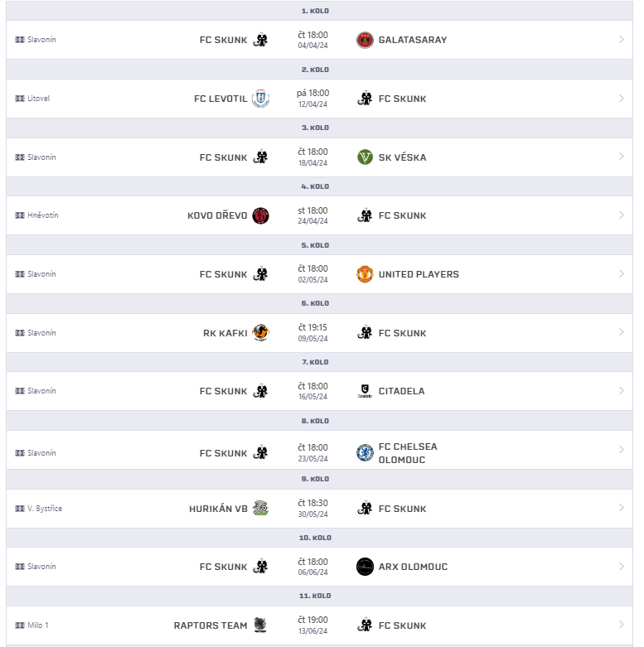Expand the round 1 Galatasaray match chevron
This screenshot has height=647, width=644.
coord(622,40)
